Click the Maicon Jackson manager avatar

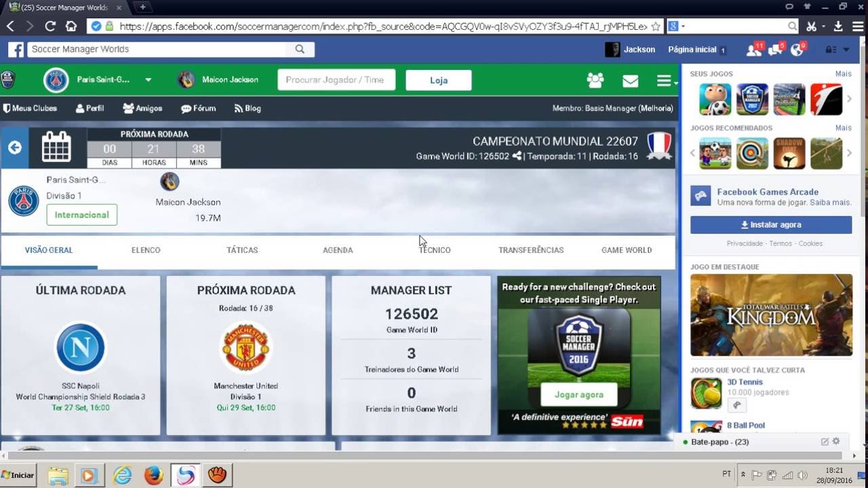(x=186, y=80)
